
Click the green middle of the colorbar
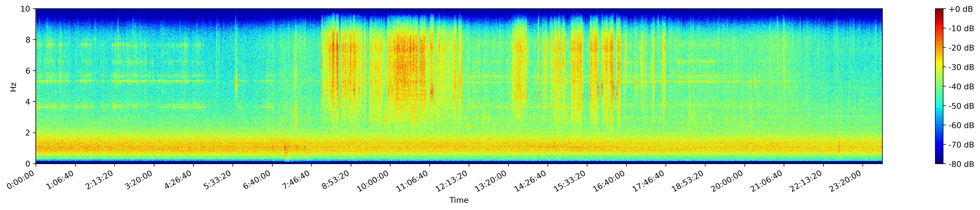[x=939, y=86]
